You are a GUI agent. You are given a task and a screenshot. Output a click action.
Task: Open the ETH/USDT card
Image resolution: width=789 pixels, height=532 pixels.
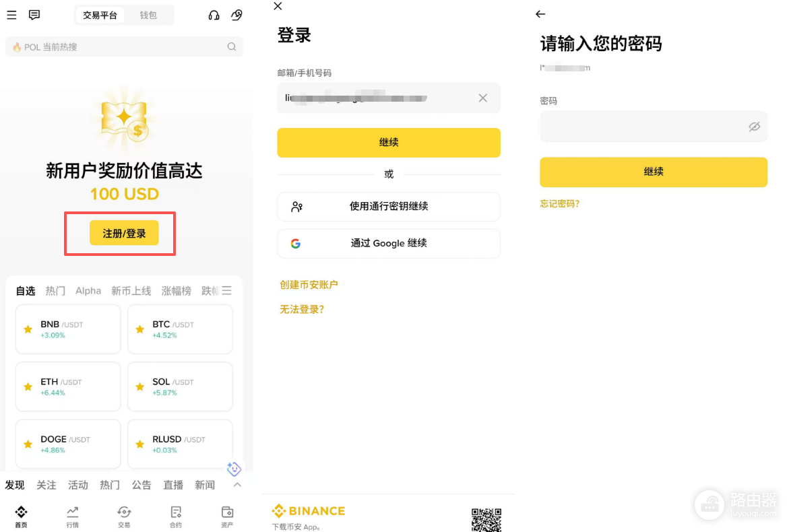[69, 387]
